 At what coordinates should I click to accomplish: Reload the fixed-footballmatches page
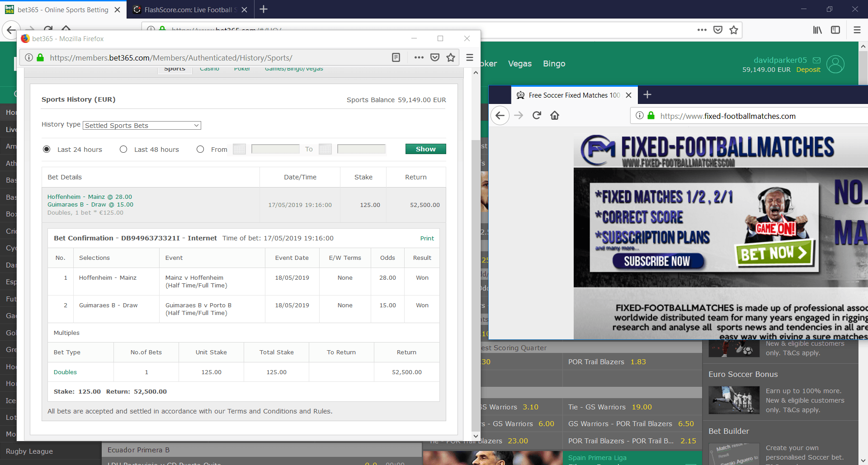[537, 115]
